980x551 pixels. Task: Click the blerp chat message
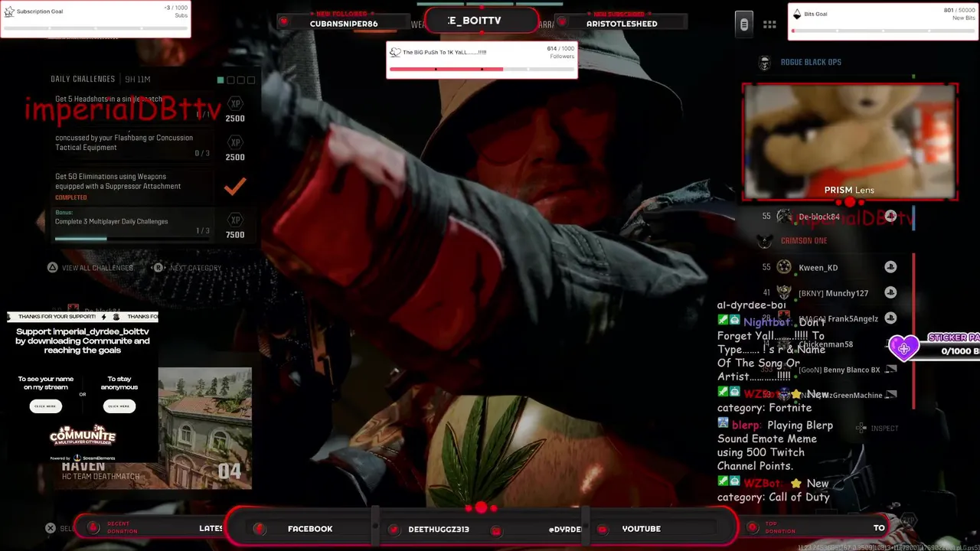(775, 445)
